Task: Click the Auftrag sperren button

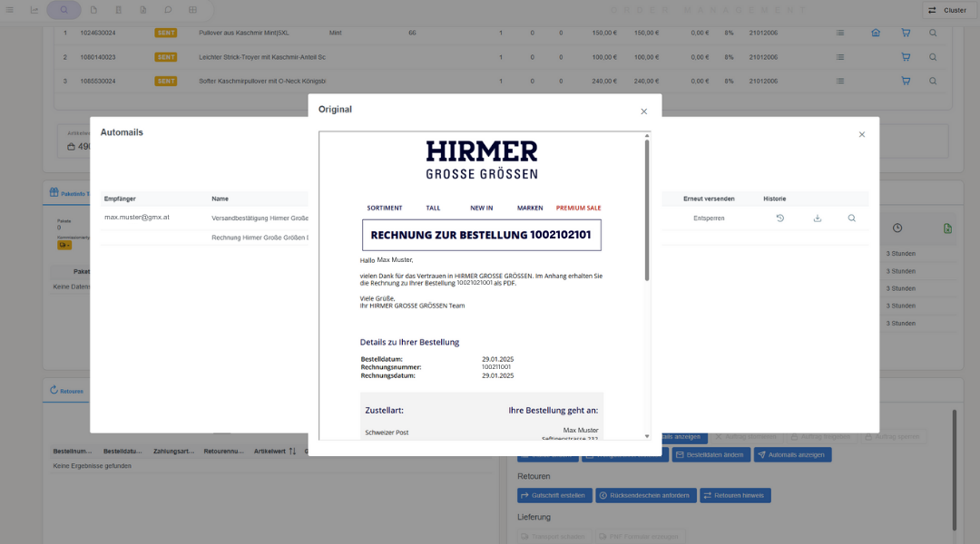Action: 893,437
